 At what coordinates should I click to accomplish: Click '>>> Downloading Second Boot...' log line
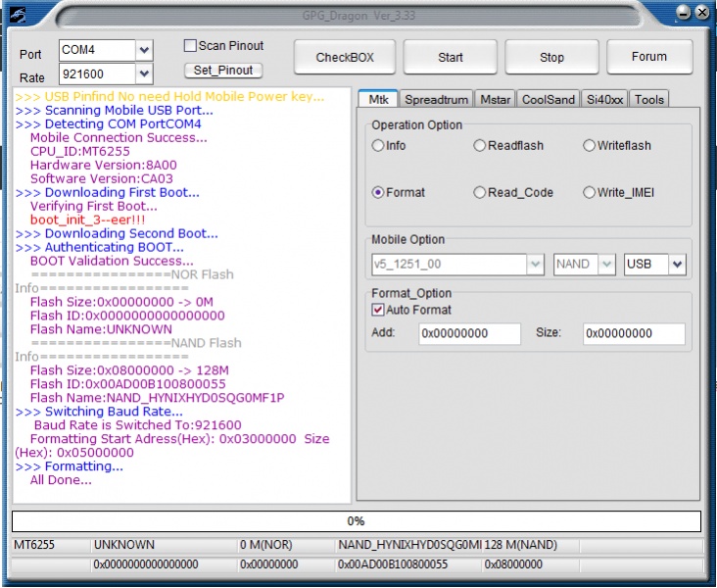(117, 234)
